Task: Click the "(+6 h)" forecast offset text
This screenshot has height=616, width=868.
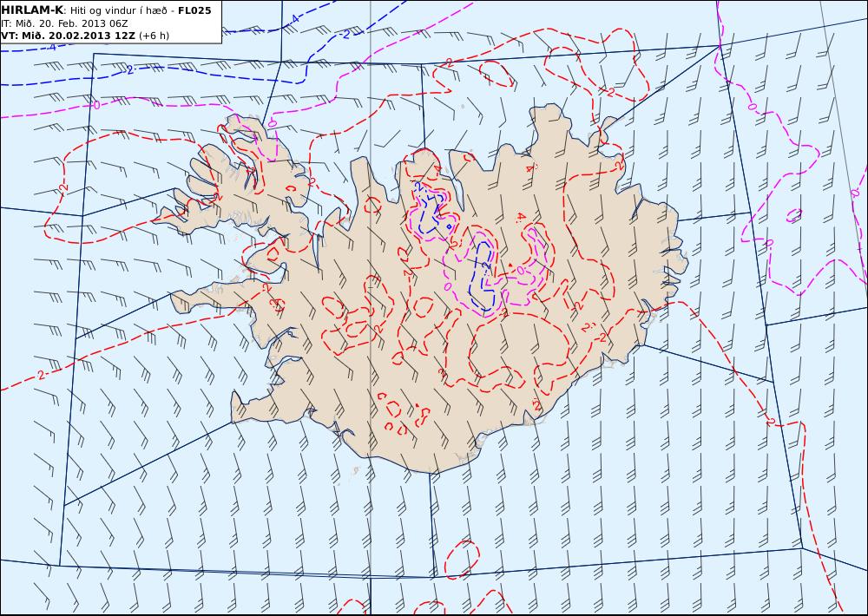Action: pyautogui.click(x=154, y=36)
